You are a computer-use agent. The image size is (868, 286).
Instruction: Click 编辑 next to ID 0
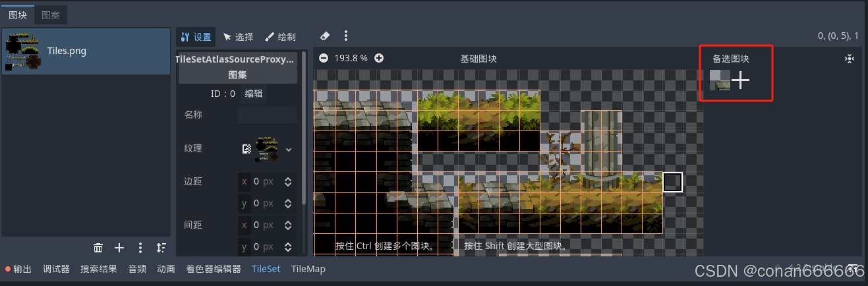coord(254,94)
